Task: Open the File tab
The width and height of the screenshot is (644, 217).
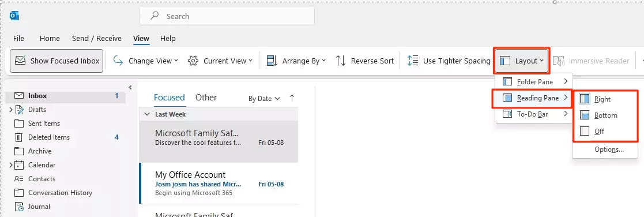Action: pyautogui.click(x=18, y=38)
